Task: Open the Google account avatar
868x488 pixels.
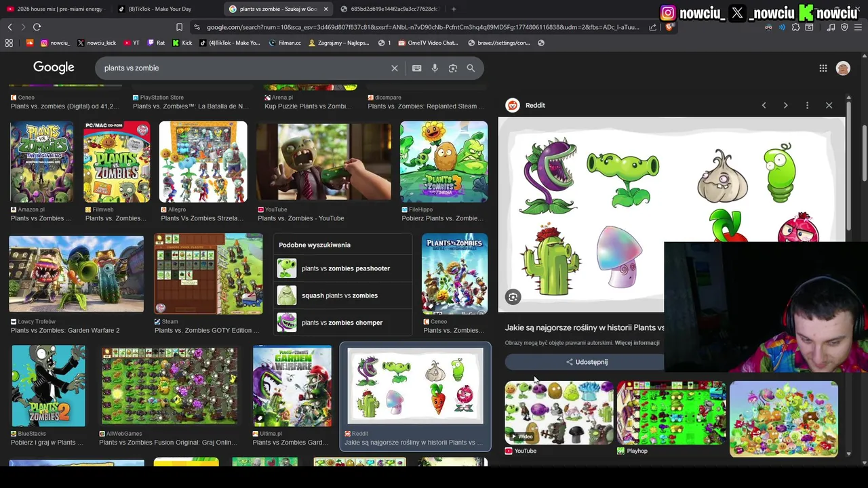Action: 843,68
